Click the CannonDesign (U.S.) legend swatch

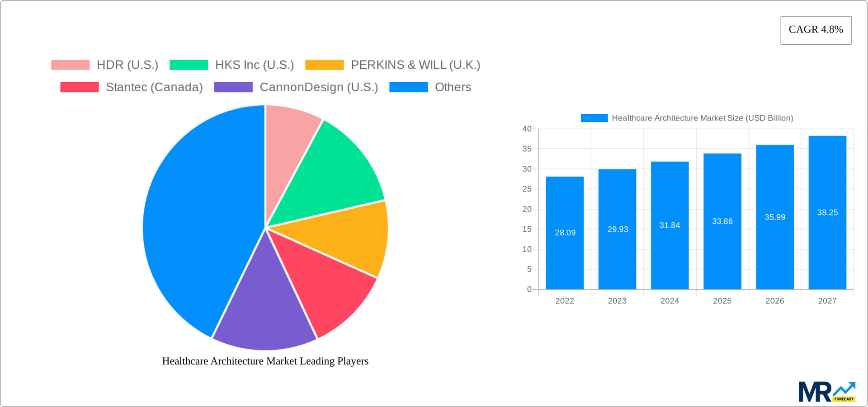point(233,87)
